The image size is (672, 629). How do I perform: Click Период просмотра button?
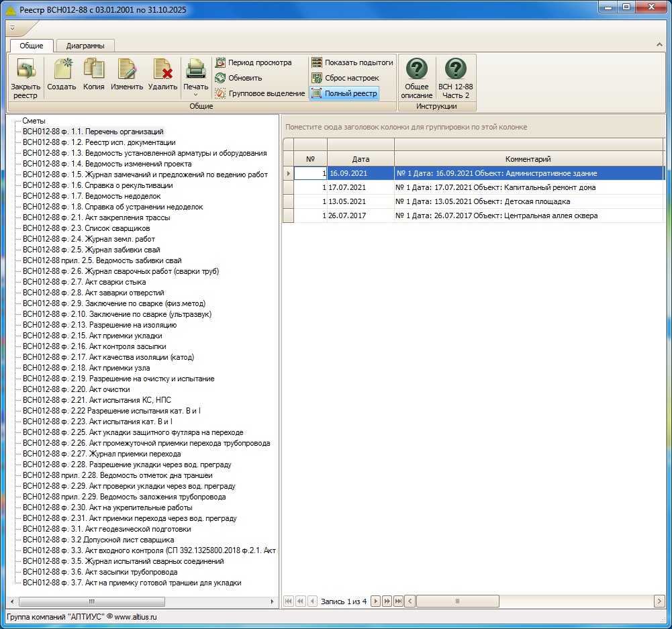pos(253,62)
